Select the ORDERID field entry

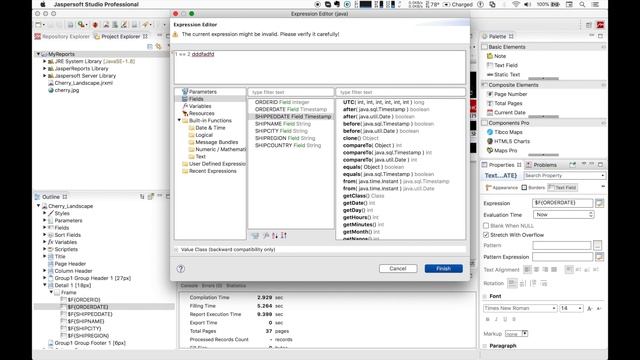coord(282,102)
